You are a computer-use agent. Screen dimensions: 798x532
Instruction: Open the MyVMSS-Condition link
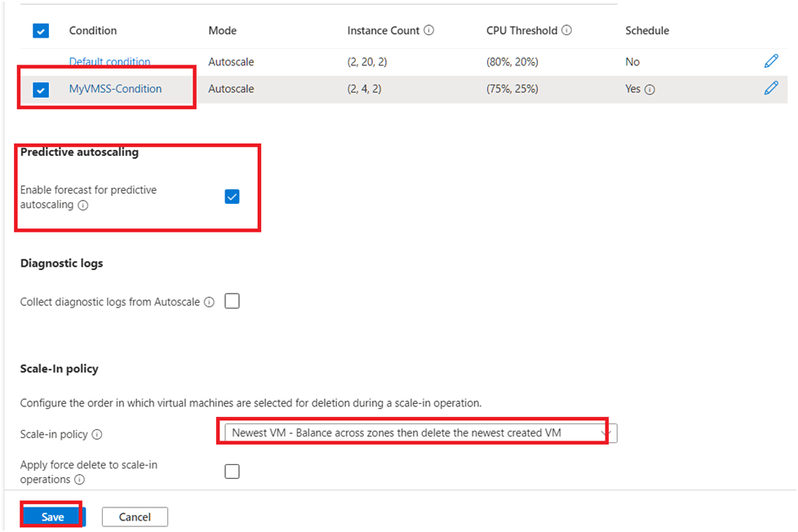pyautogui.click(x=115, y=89)
